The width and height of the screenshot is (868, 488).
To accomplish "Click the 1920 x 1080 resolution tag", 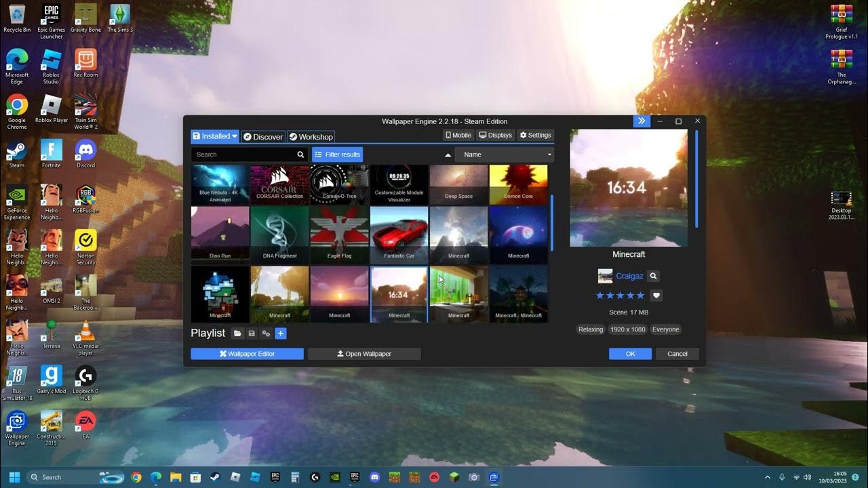I will pos(627,329).
